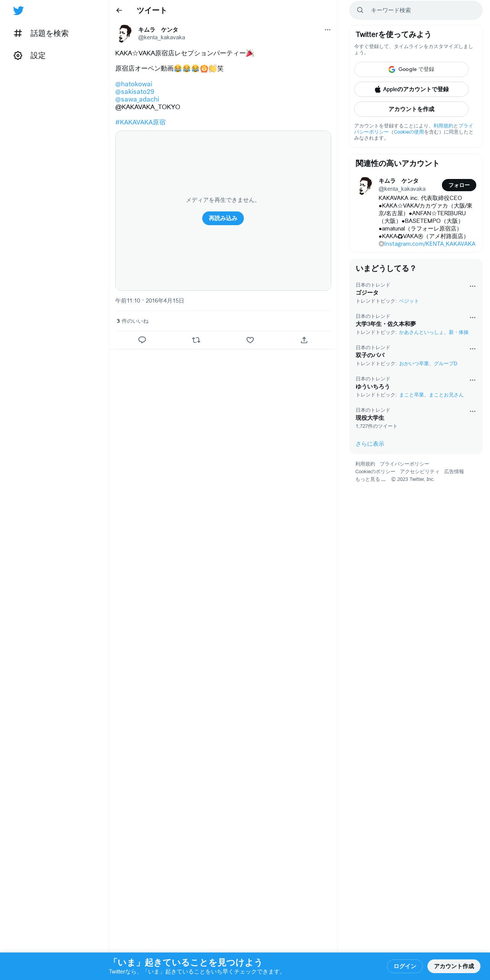Image resolution: width=490 pixels, height=980 pixels.
Task: Open 大学3年生・佐久本和夢 trend entry
Action: point(416,324)
